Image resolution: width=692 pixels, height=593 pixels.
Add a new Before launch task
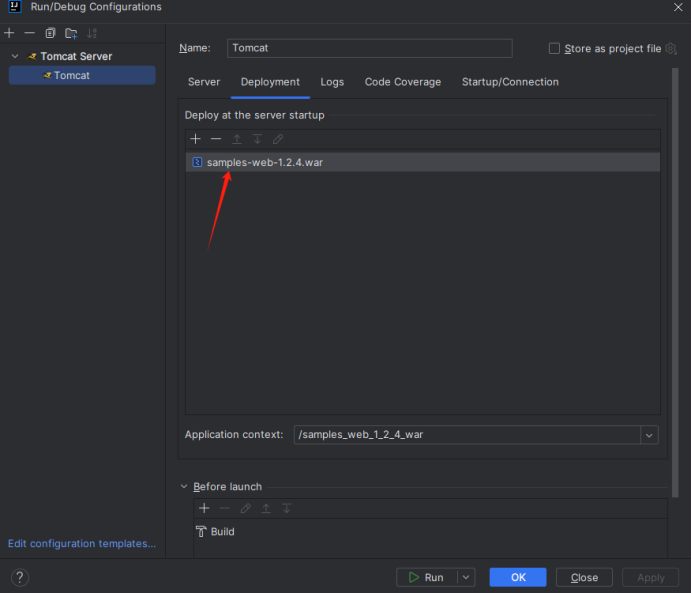tap(204, 508)
